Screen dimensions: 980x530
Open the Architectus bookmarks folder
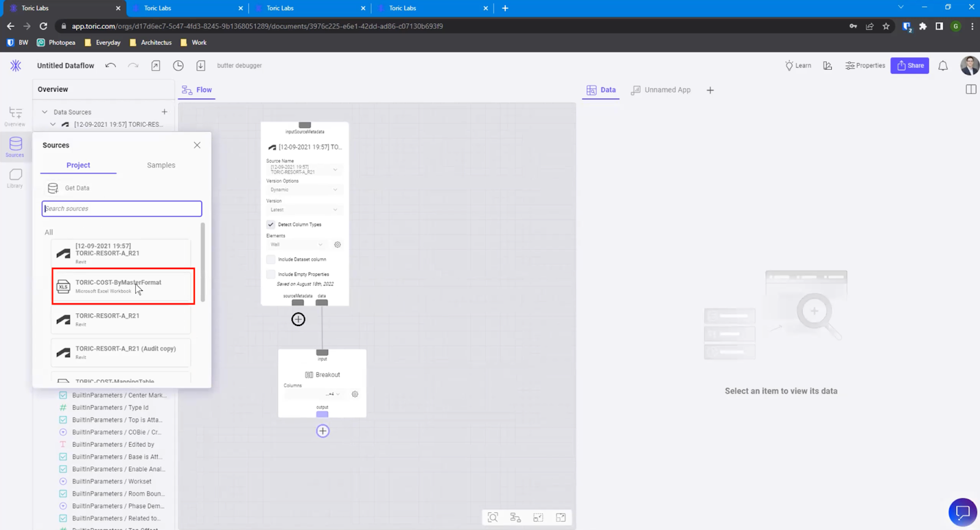pyautogui.click(x=150, y=43)
